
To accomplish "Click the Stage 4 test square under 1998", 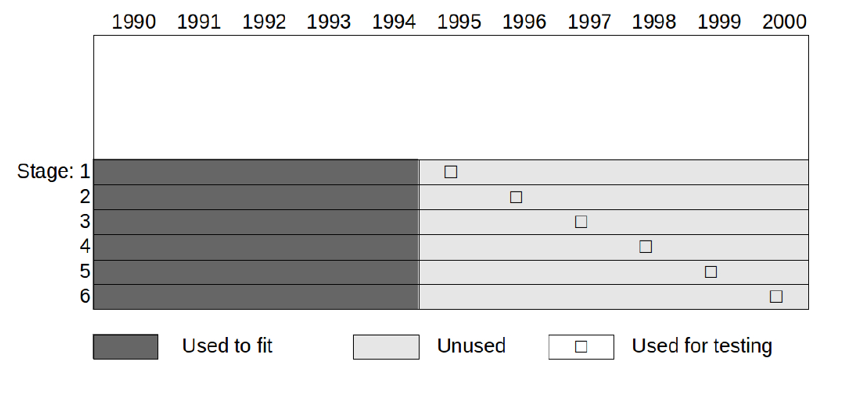I will (646, 247).
